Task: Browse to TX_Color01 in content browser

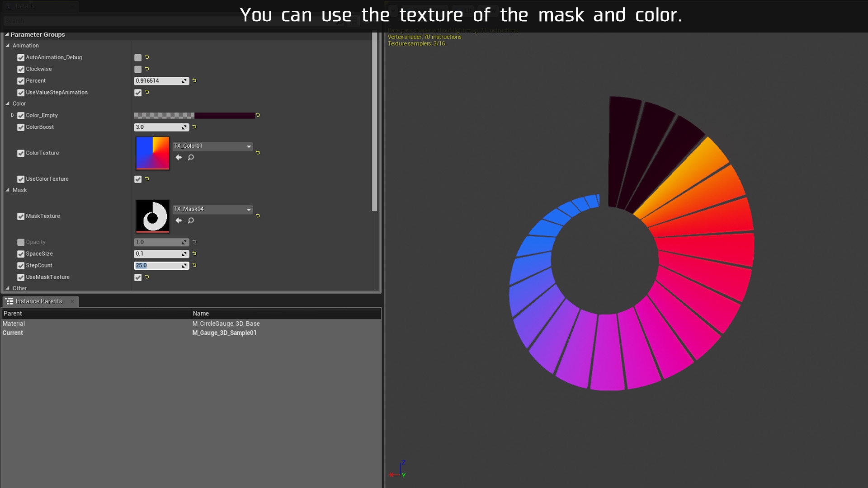Action: [191, 158]
